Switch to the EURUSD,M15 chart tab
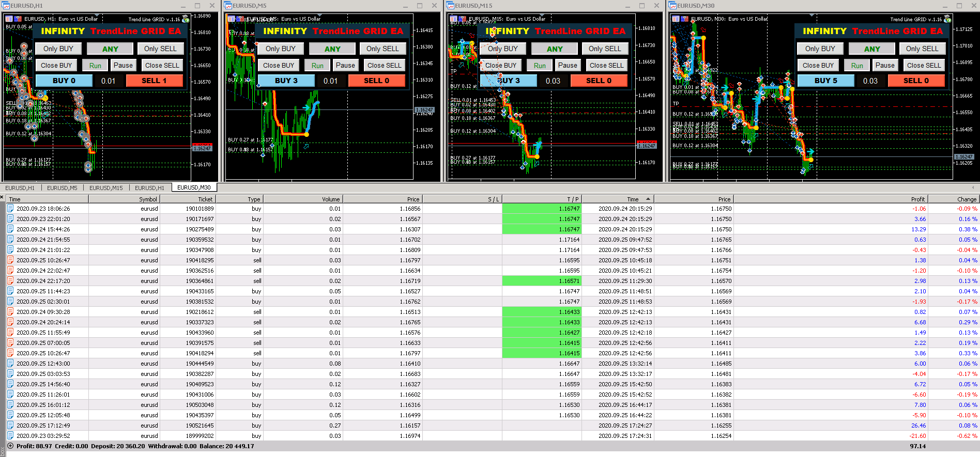This screenshot has width=980, height=457. tap(106, 187)
